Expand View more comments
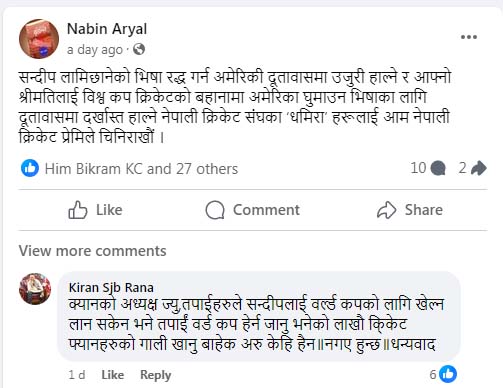Viewport: 503px width, 388px height. coord(92,251)
